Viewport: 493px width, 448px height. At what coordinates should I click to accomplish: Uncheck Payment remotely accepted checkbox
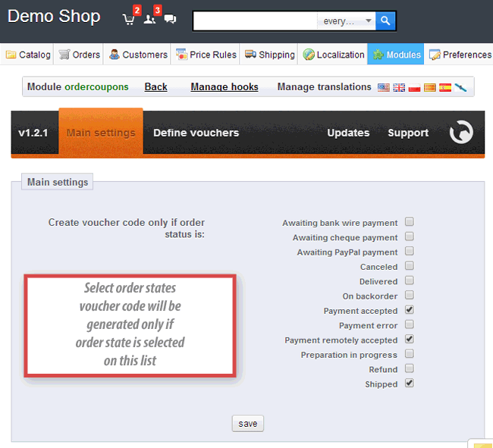coord(410,339)
